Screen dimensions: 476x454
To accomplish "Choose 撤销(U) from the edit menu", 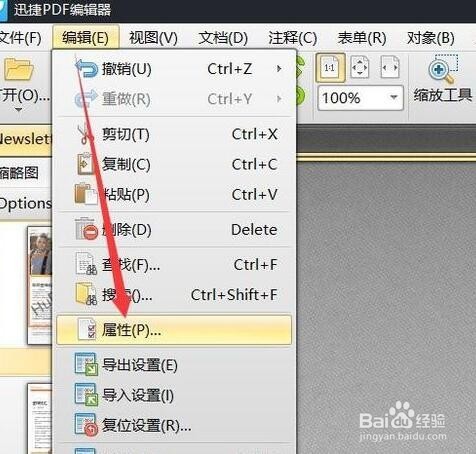I will pos(175,69).
